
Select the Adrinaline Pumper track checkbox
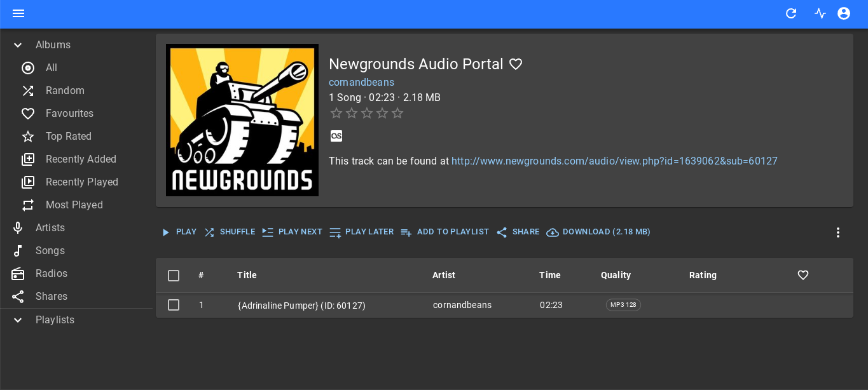click(x=174, y=305)
